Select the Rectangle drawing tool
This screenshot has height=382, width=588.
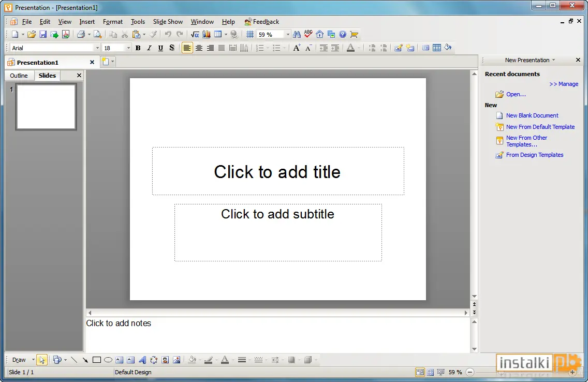click(x=97, y=360)
